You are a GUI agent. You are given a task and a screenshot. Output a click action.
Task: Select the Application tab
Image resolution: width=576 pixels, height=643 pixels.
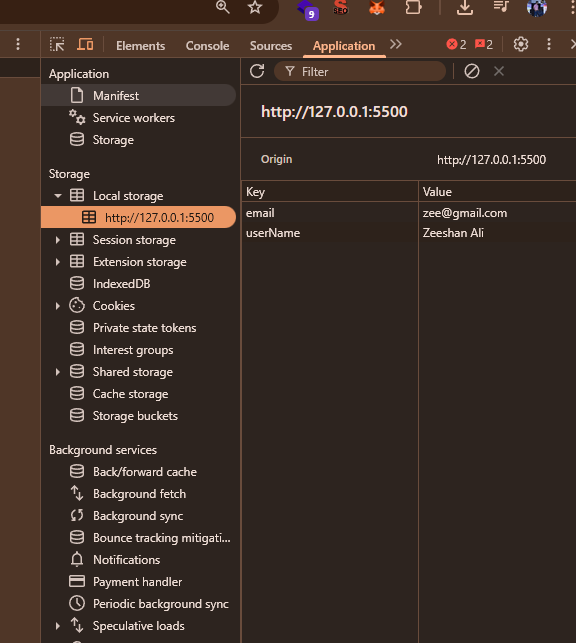click(x=344, y=46)
